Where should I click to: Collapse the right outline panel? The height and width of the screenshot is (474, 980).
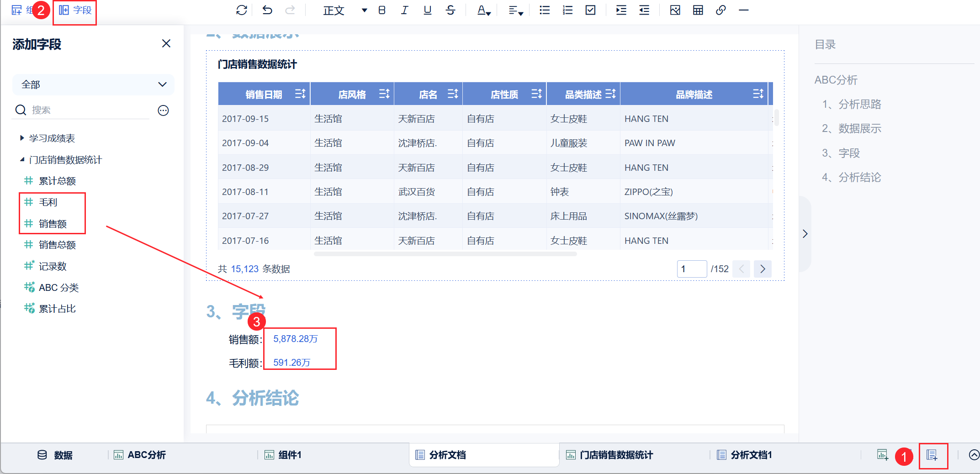pos(805,234)
